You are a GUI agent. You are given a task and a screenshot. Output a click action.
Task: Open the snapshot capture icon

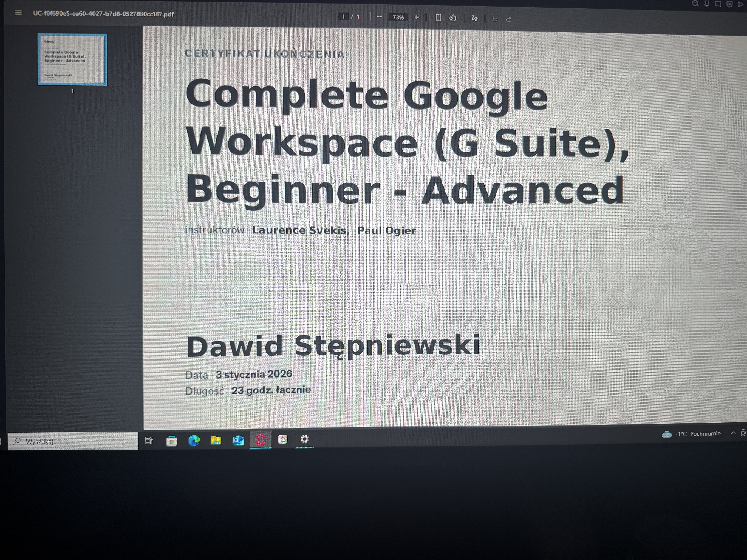click(x=718, y=4)
